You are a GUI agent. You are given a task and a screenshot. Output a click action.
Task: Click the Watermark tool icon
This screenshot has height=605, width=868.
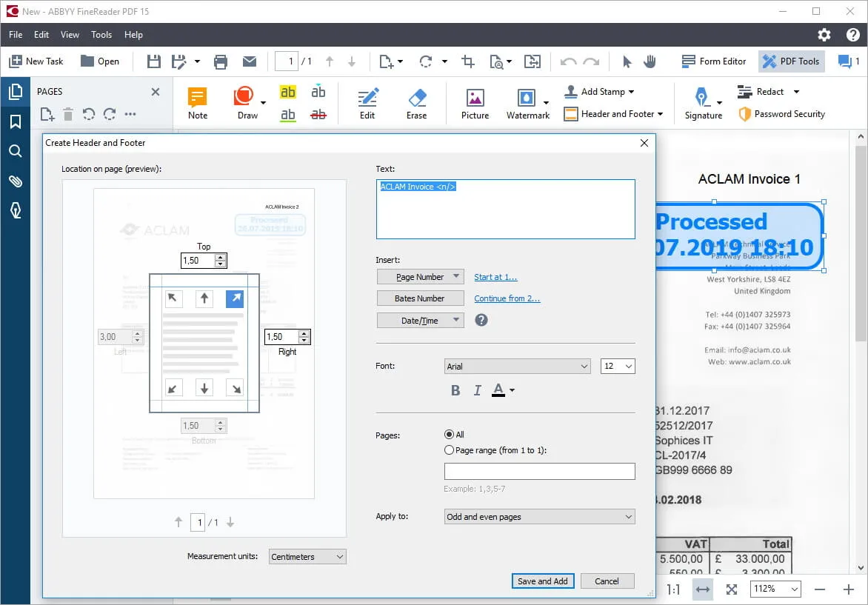tap(526, 98)
